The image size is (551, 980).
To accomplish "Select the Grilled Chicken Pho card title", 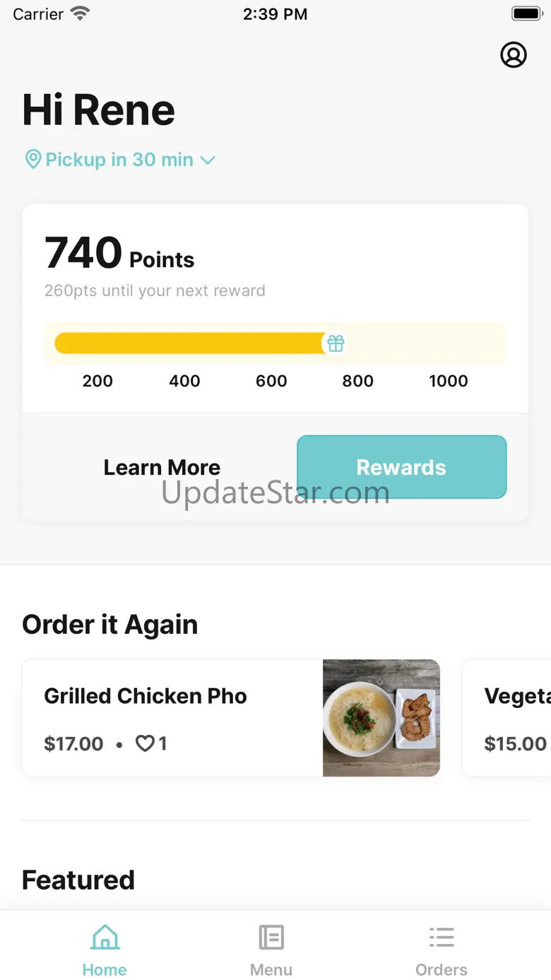I will point(146,696).
